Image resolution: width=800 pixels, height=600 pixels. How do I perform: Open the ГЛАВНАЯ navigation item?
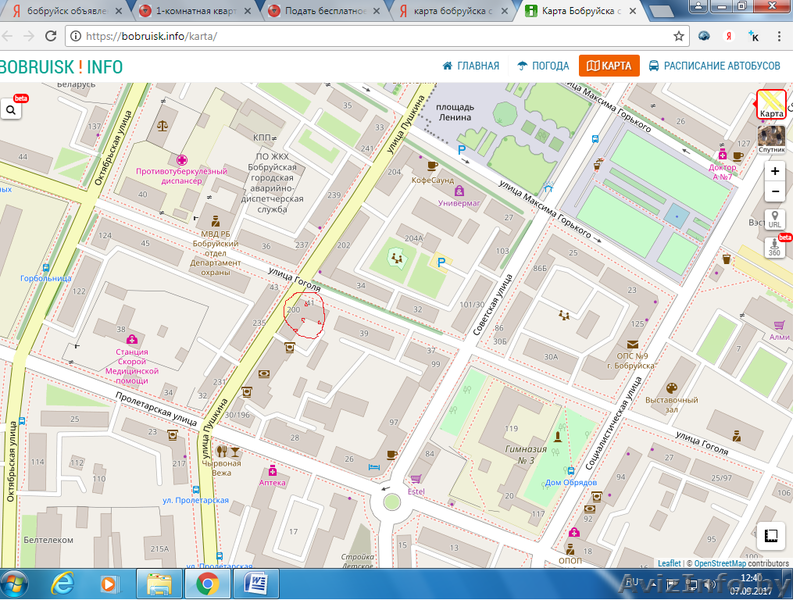tap(470, 66)
